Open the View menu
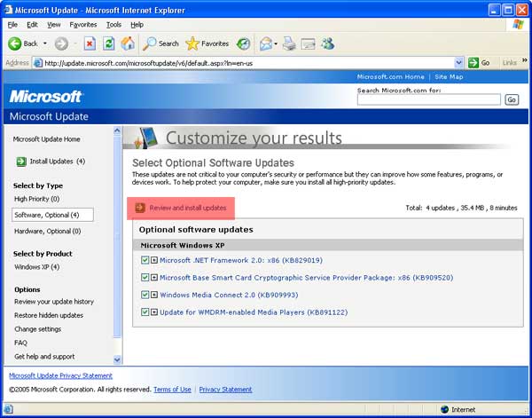The height and width of the screenshot is (418, 532). [x=53, y=25]
